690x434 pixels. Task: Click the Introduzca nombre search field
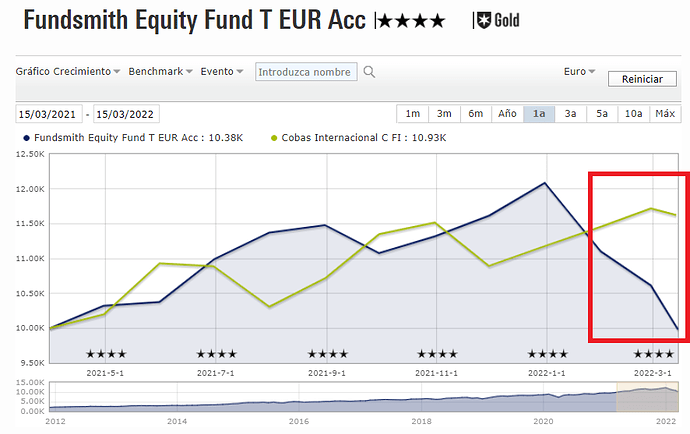click(x=306, y=72)
